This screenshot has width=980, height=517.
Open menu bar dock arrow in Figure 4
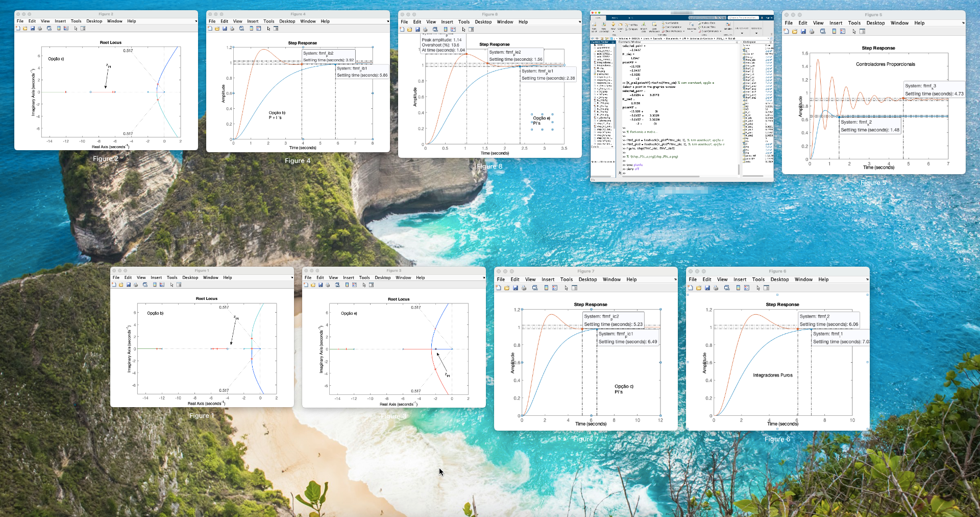point(387,21)
